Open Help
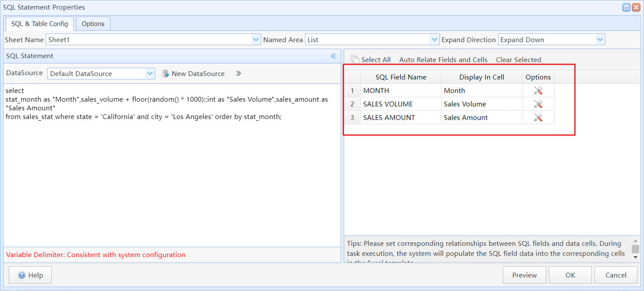 (x=30, y=275)
